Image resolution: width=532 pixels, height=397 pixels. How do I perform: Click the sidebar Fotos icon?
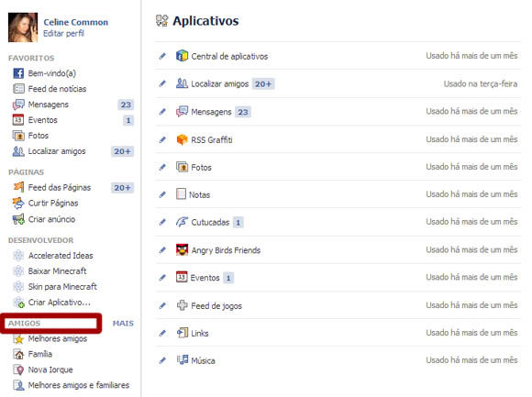[18, 136]
